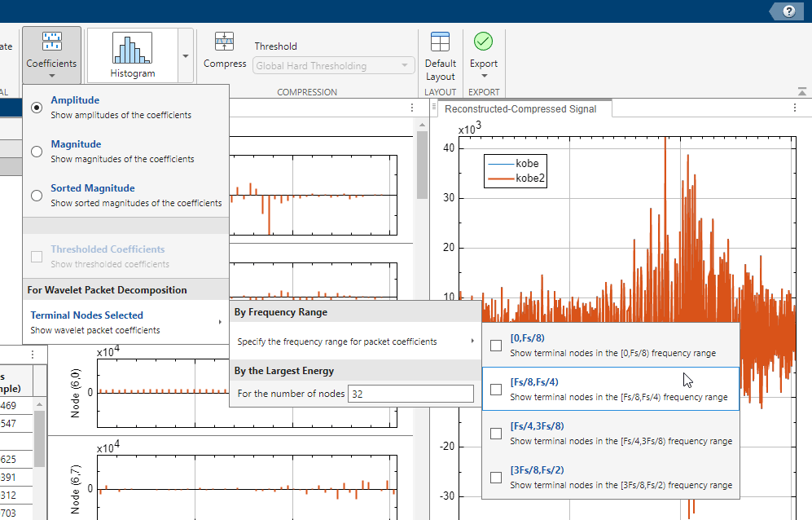Open the Global Hard Thresholding dropdown
The width and height of the screenshot is (812, 520).
334,66
